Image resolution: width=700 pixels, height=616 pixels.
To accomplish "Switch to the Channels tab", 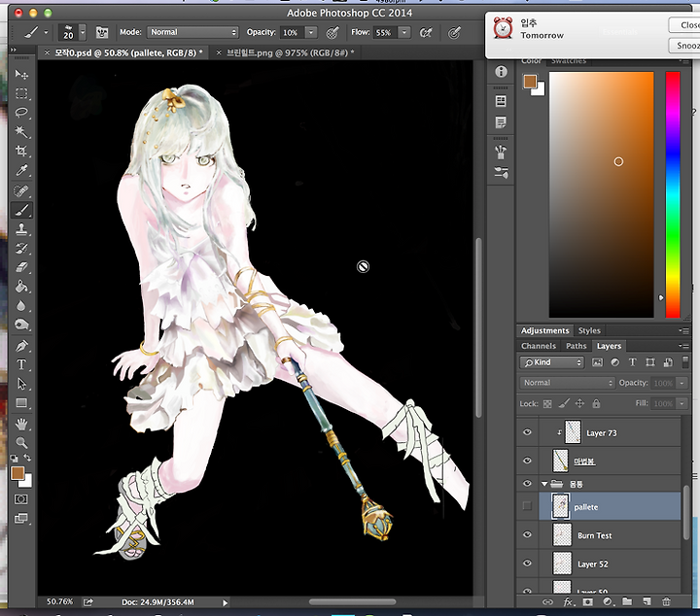I will (x=539, y=346).
